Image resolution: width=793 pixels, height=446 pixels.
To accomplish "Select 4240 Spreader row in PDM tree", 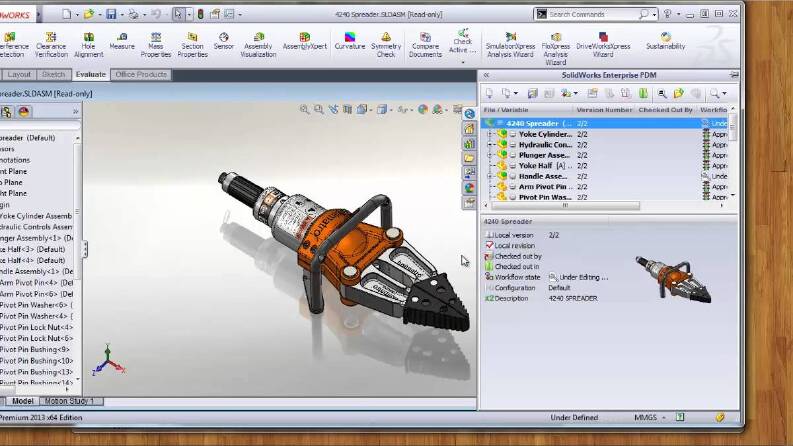I will coord(604,123).
